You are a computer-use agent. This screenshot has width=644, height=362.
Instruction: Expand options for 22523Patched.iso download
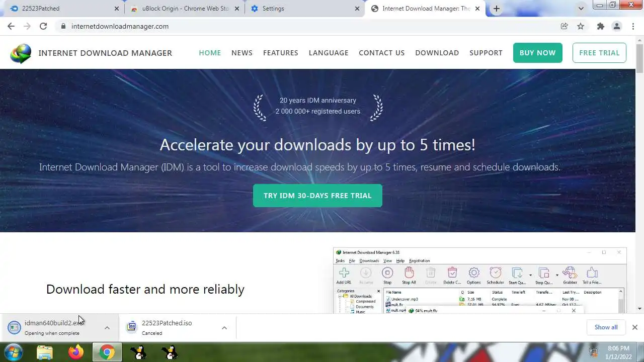click(224, 327)
